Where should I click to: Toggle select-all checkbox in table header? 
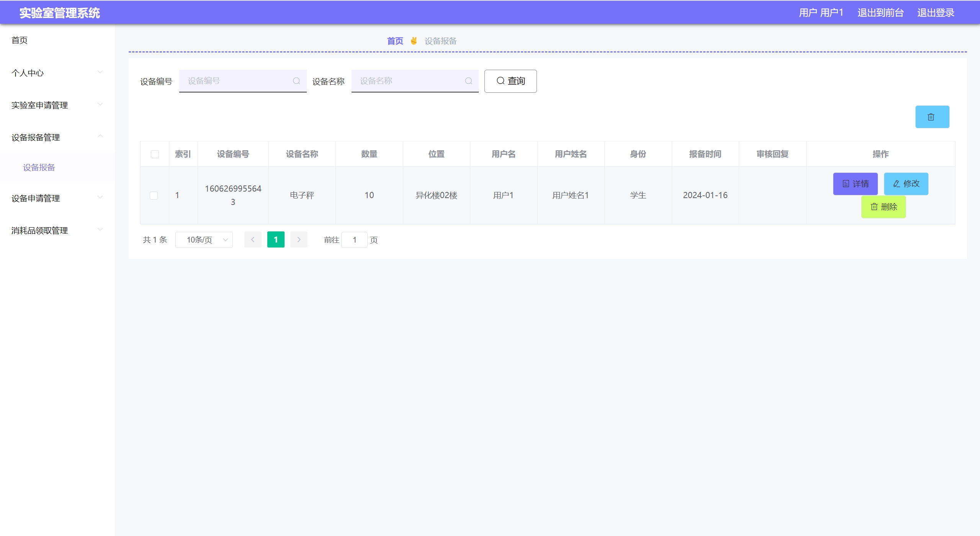pyautogui.click(x=155, y=154)
